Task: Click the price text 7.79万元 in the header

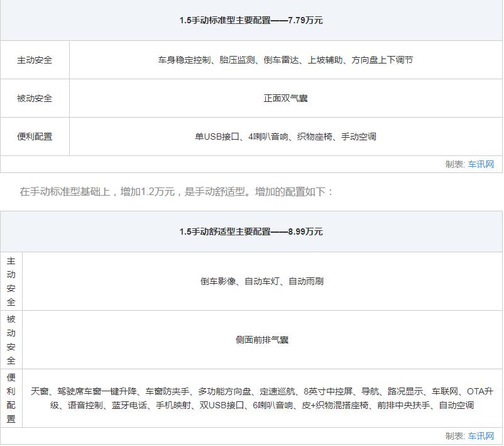Action: 305,21
